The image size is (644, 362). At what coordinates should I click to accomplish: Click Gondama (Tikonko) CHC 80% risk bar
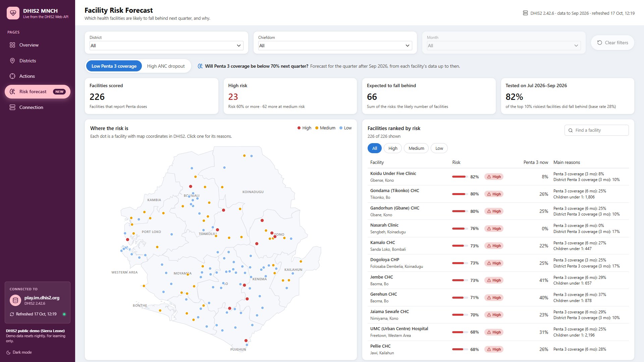pos(460,194)
